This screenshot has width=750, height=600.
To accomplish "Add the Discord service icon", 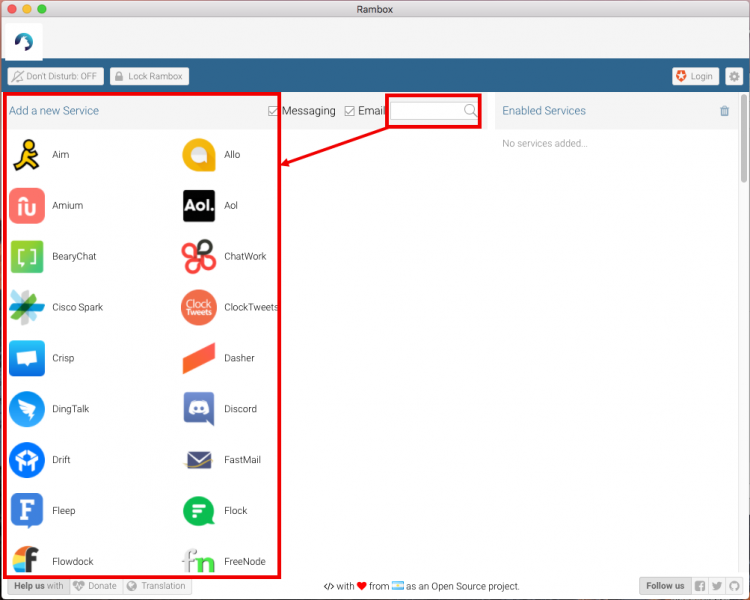I will [199, 409].
